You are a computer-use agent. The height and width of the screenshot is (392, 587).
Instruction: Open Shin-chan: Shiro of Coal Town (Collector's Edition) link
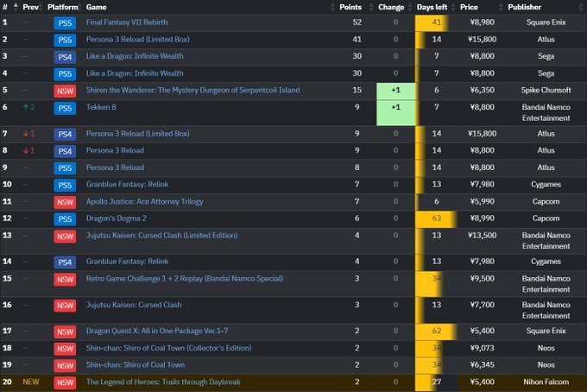click(169, 348)
